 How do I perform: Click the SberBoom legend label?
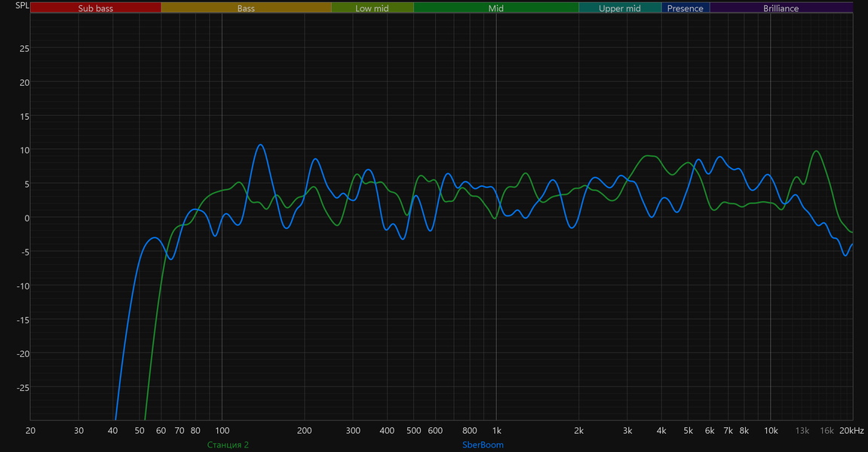(x=483, y=444)
